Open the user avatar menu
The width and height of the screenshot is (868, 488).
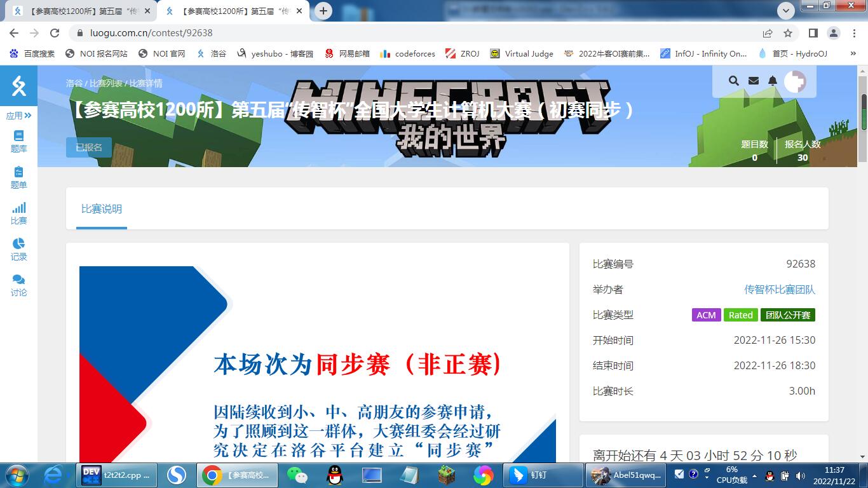pos(795,81)
